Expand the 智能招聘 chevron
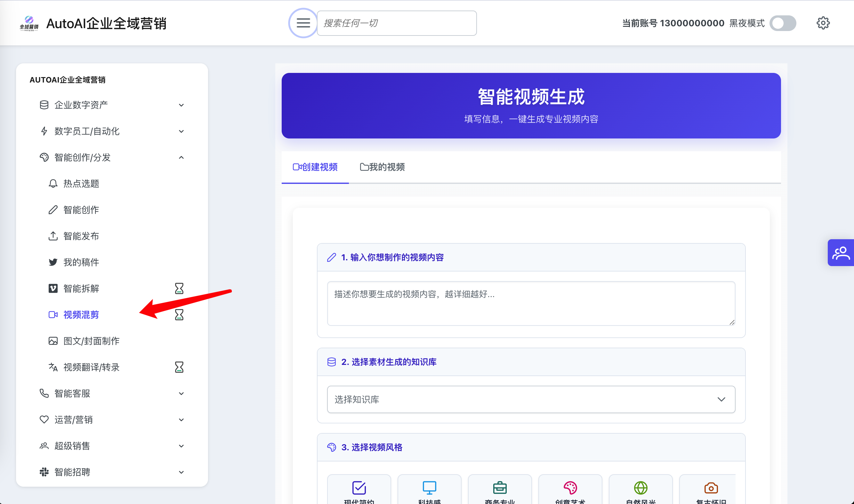The image size is (854, 504). (181, 472)
